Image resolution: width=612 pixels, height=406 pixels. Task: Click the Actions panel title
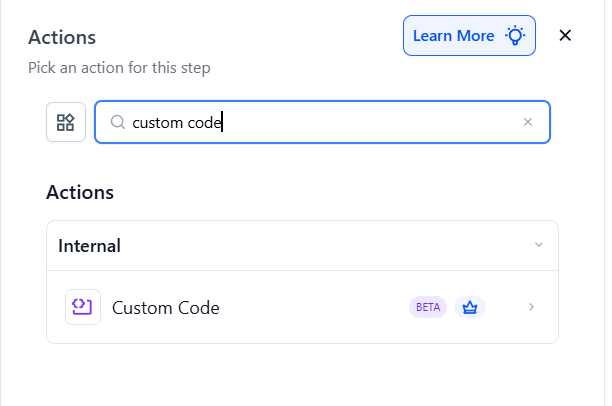coord(62,37)
